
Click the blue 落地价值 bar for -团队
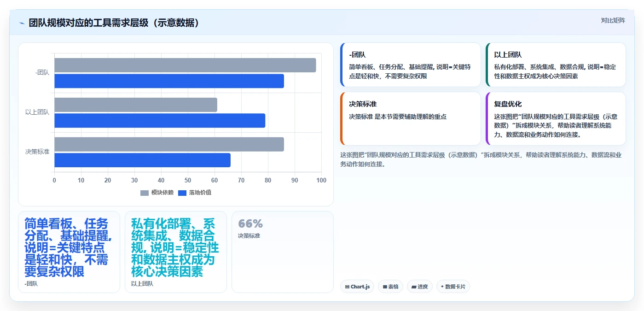tap(169, 81)
